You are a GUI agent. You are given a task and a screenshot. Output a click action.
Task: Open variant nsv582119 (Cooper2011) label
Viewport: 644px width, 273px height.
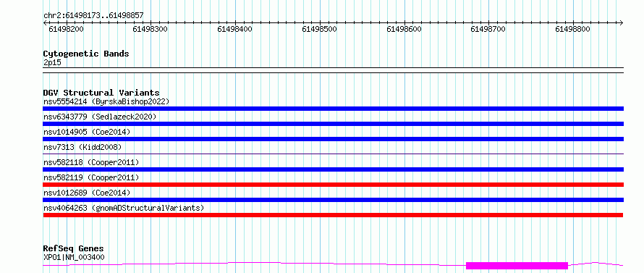tap(91, 177)
